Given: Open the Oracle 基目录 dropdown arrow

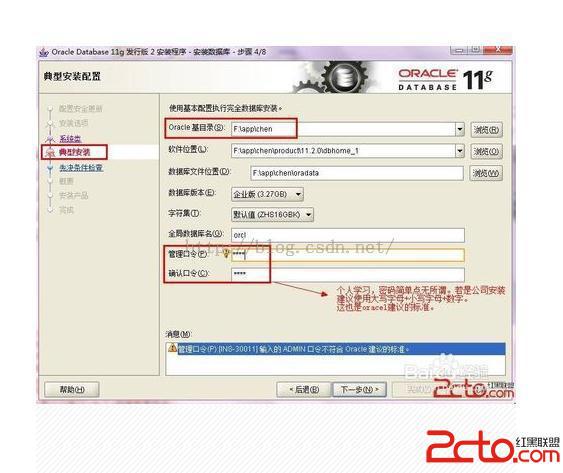Looking at the screenshot, I should 460,129.
